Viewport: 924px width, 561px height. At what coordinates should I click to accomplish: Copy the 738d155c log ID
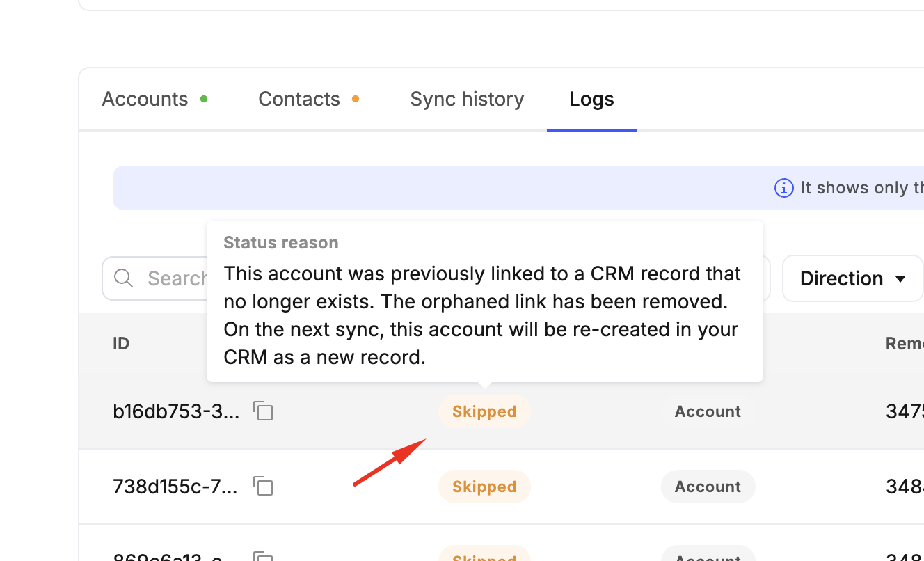pos(263,486)
